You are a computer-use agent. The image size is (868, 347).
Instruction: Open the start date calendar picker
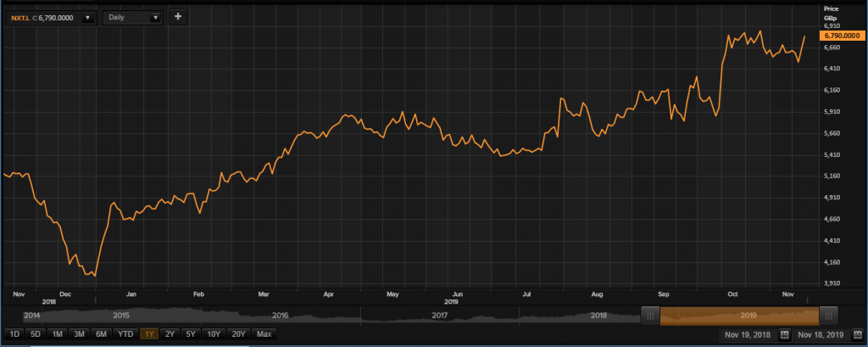pos(784,335)
